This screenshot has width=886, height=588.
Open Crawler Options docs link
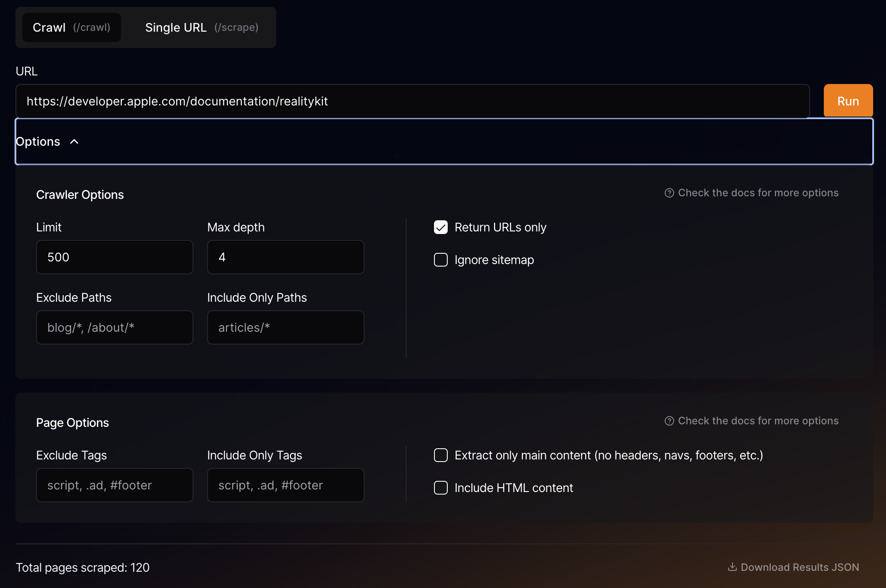pyautogui.click(x=758, y=193)
